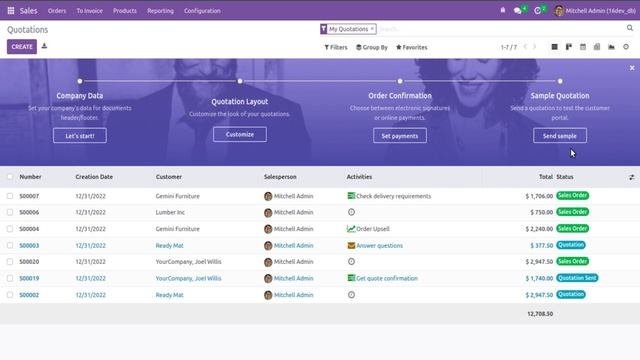
Task: Check the S00007 row checkbox
Action: coord(10,196)
